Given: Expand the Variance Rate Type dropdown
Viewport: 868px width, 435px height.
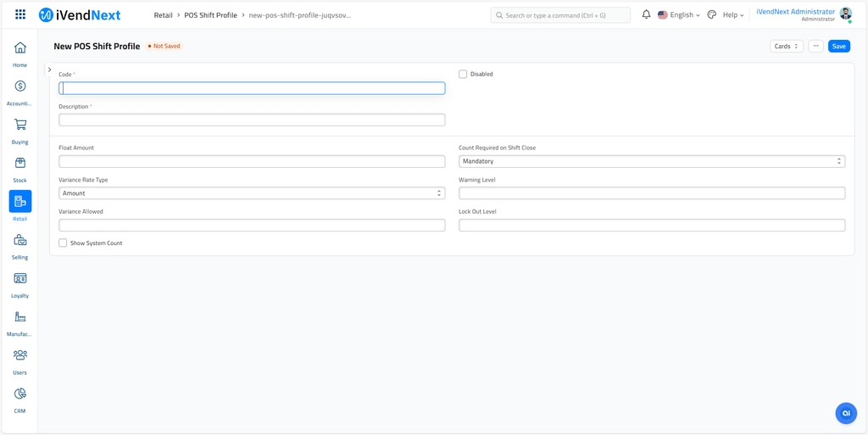Looking at the screenshot, I should (251, 193).
